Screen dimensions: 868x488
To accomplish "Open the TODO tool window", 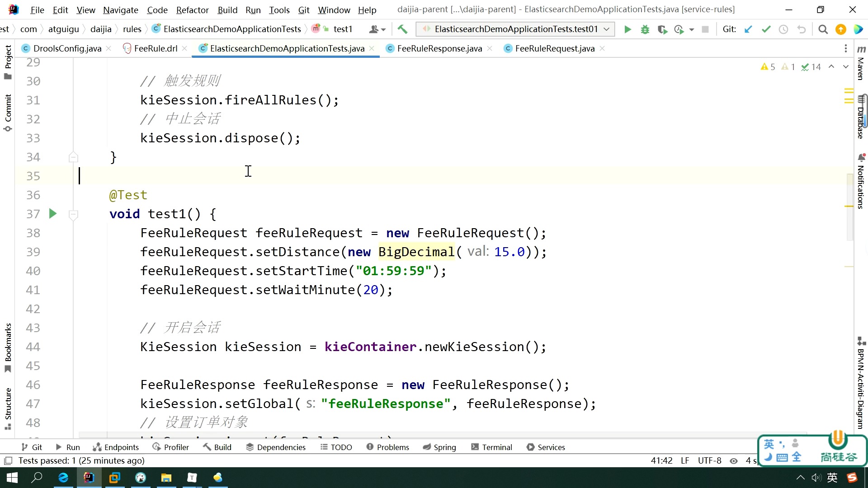I will 336,447.
